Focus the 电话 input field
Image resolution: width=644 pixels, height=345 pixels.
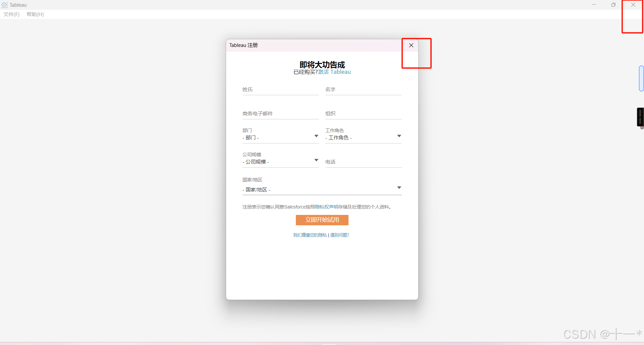(x=363, y=162)
